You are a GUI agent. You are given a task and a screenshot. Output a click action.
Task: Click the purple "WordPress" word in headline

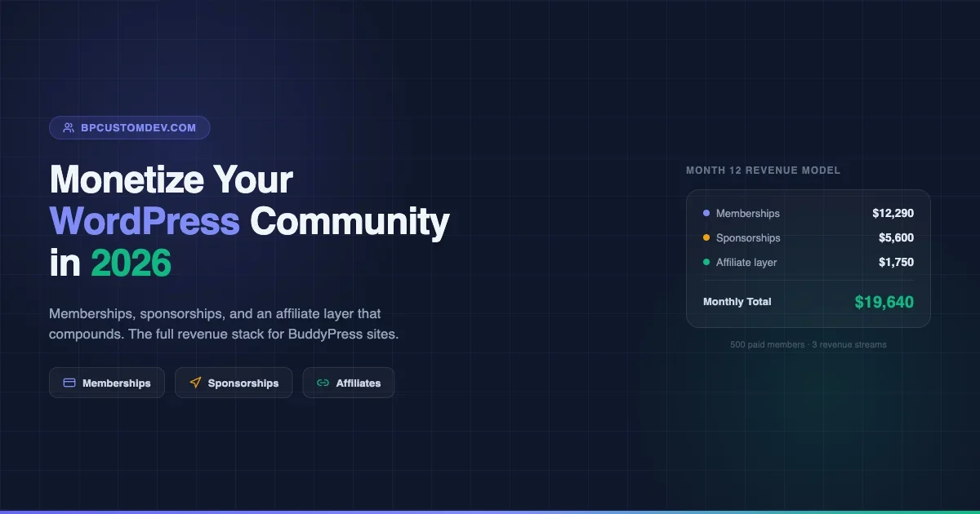pos(145,221)
